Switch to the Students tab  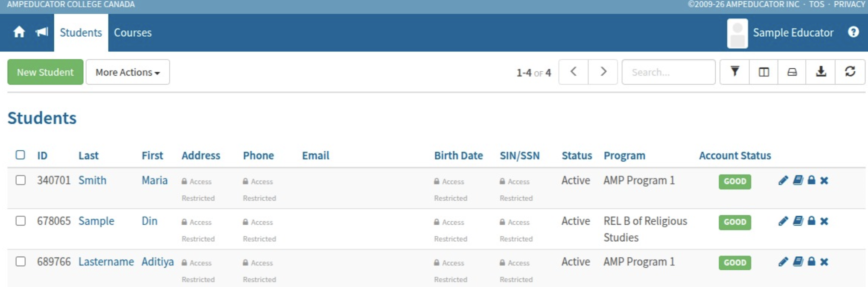81,32
